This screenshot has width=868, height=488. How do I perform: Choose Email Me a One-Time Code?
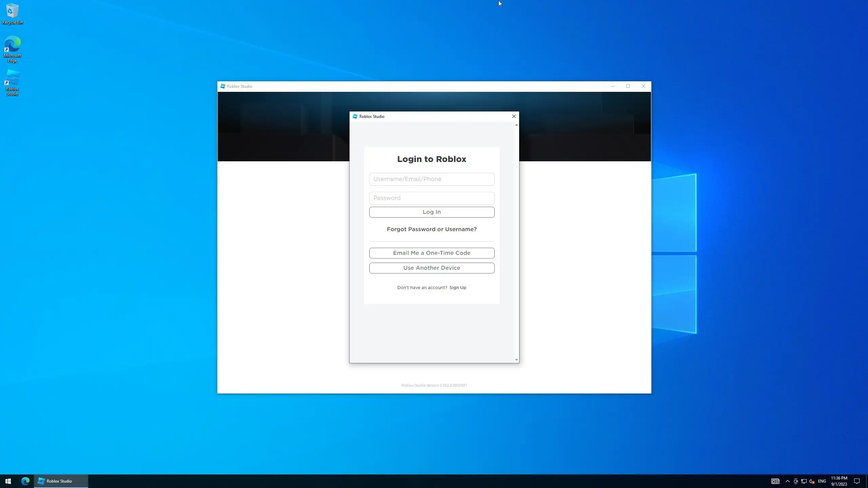click(x=432, y=253)
